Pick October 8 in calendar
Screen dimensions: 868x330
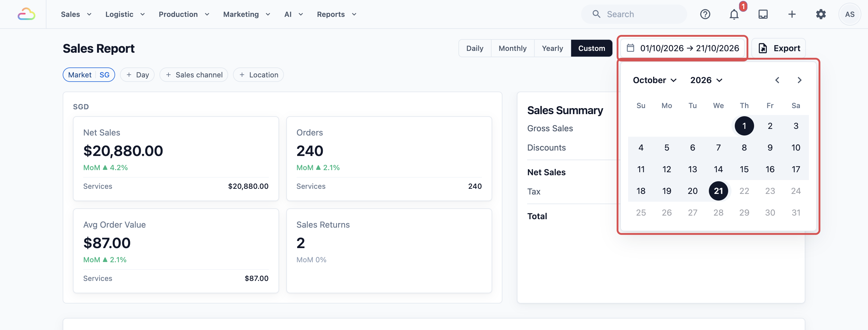pyautogui.click(x=744, y=148)
